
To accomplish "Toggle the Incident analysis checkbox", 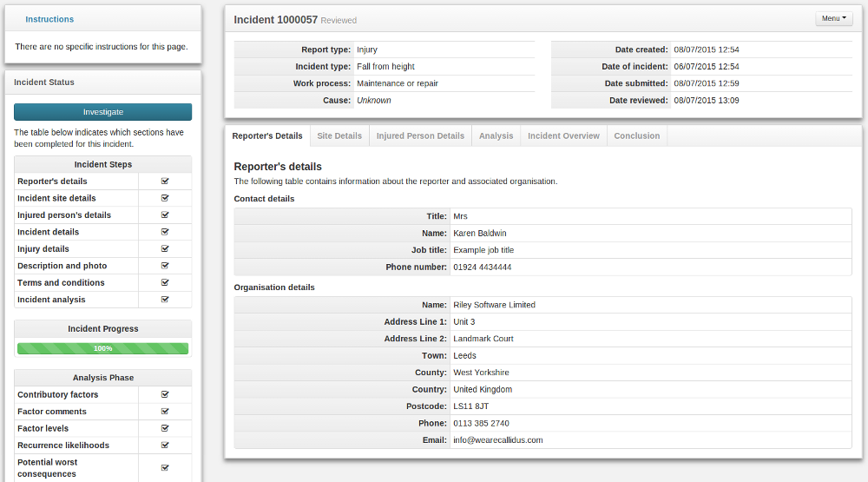I will [165, 300].
